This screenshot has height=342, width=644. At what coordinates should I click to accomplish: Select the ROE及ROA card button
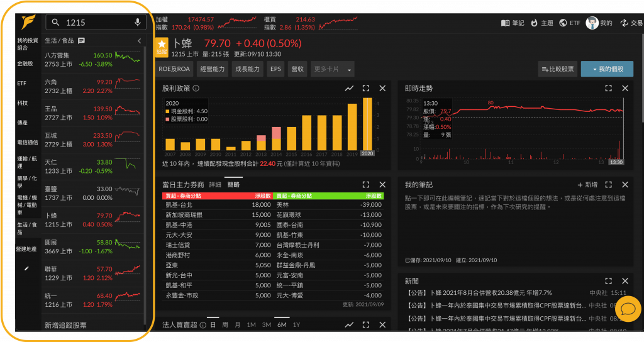coord(174,69)
